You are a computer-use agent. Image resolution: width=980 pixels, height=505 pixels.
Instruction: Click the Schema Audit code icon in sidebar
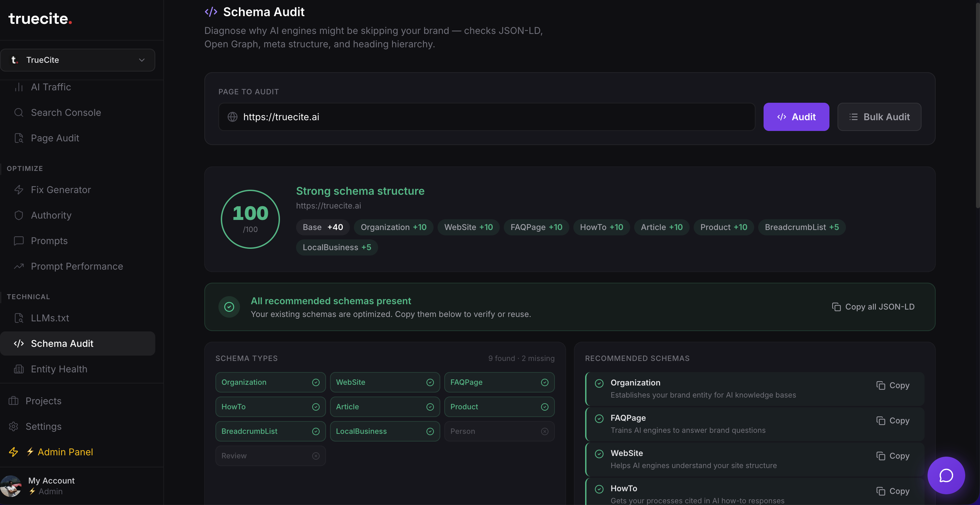(18, 343)
